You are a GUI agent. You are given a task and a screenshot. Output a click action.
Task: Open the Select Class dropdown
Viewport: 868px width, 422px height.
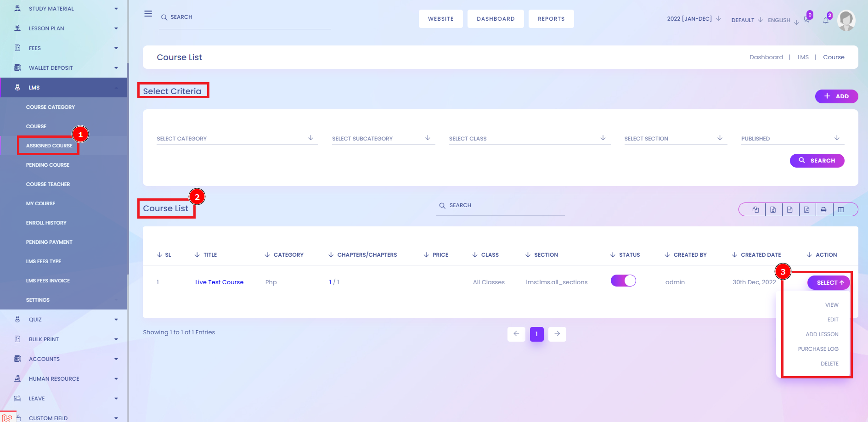pyautogui.click(x=529, y=138)
